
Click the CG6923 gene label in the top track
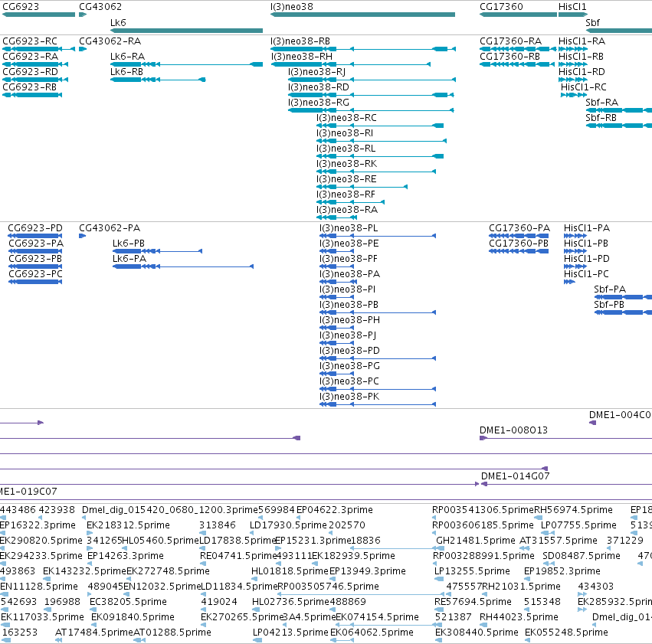click(x=21, y=7)
